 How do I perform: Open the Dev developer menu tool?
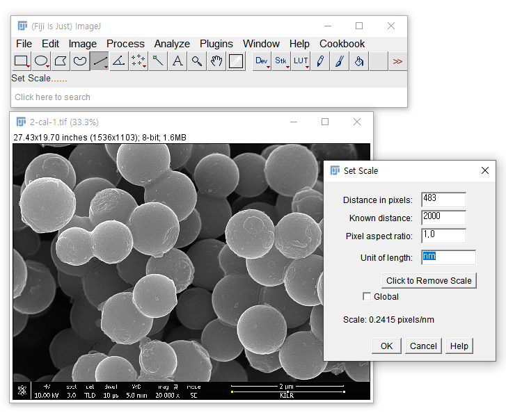coord(262,61)
